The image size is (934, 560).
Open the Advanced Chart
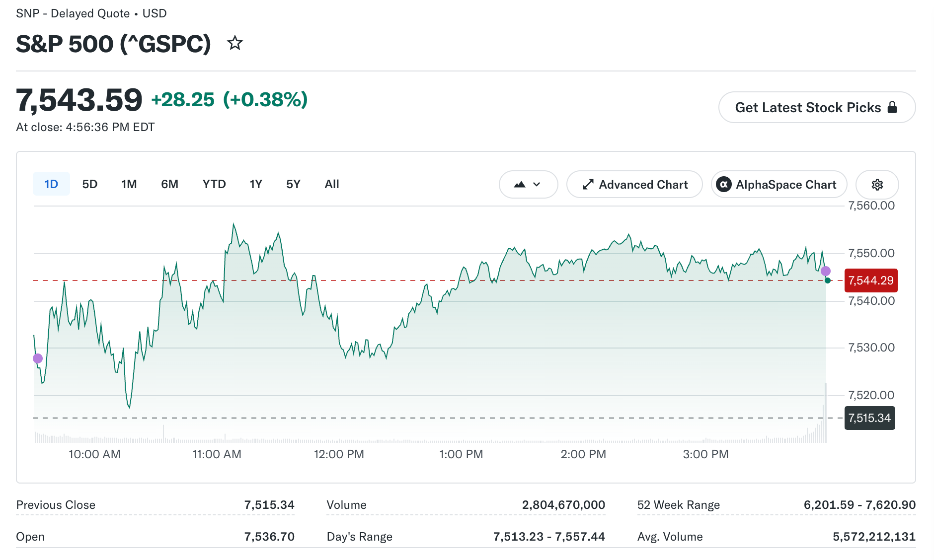634,185
